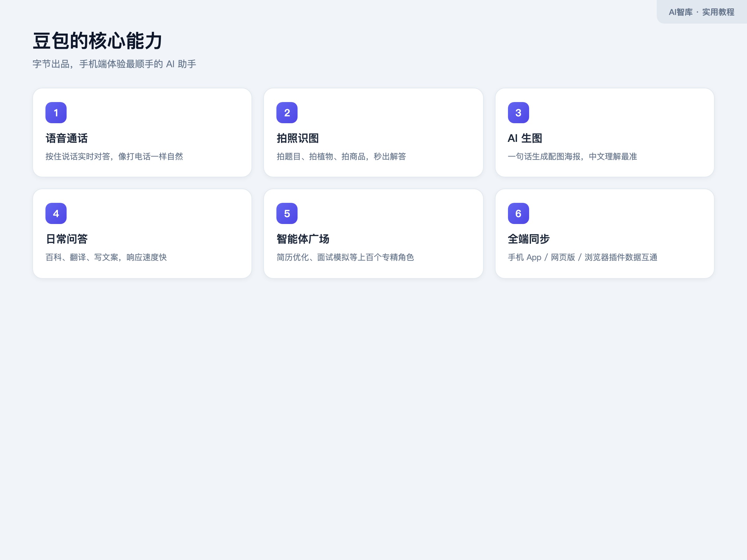
Task: Click the description 按住说话实时对答，像打电话一样自然
Action: click(x=114, y=156)
